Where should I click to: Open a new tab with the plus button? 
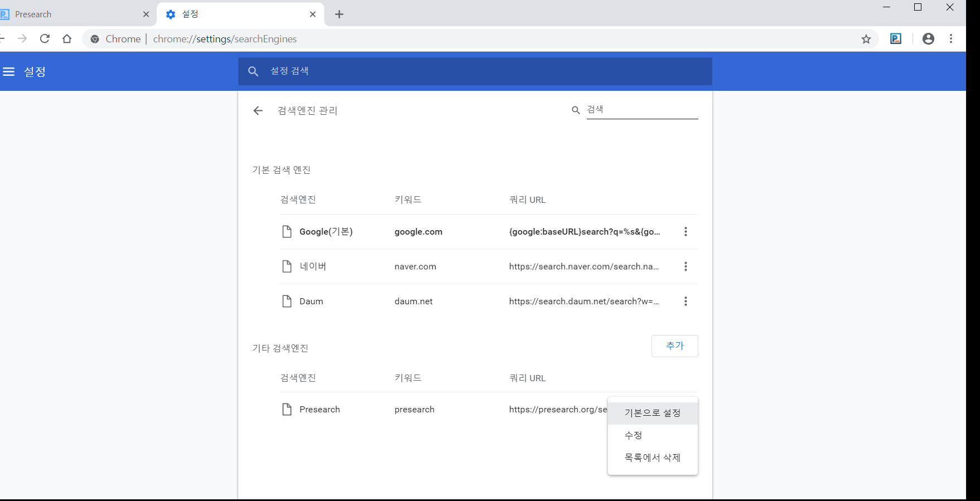click(x=339, y=14)
